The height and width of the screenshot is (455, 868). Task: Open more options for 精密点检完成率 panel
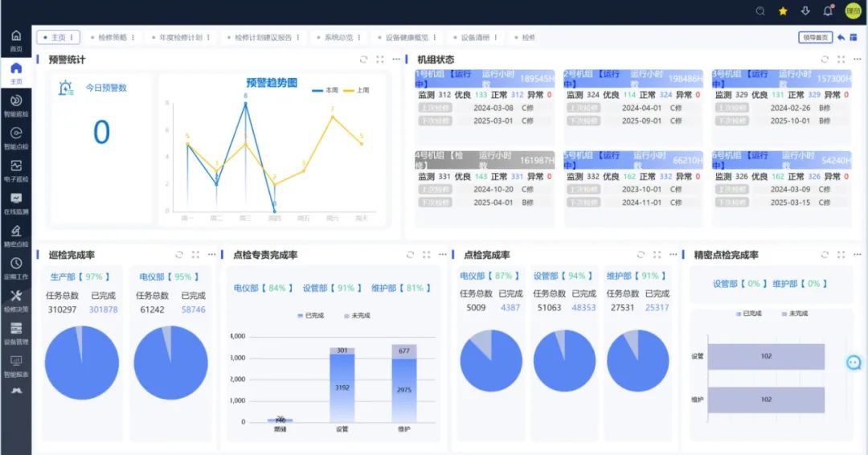tap(858, 255)
